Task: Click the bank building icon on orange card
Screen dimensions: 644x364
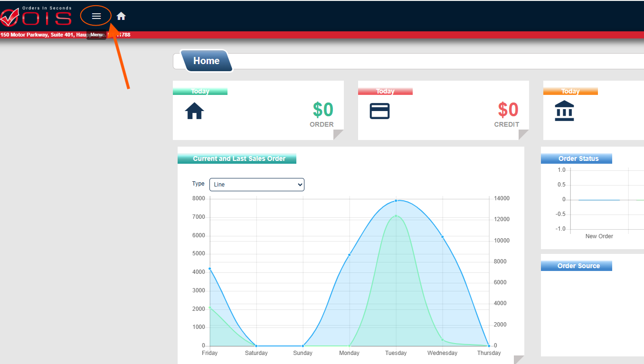Action: (x=564, y=111)
